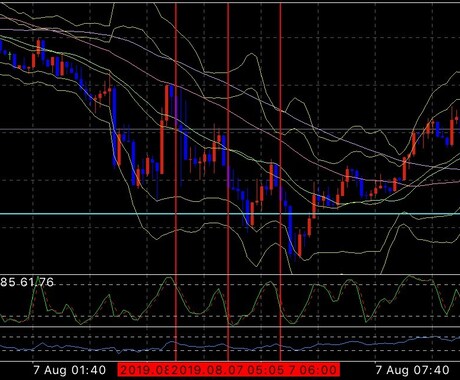Click the divider between price chart and oscillator
The image size is (460, 380).
click(230, 275)
